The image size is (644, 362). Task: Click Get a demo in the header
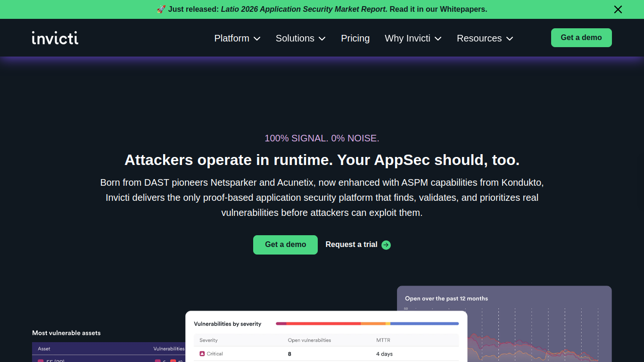[x=581, y=38]
